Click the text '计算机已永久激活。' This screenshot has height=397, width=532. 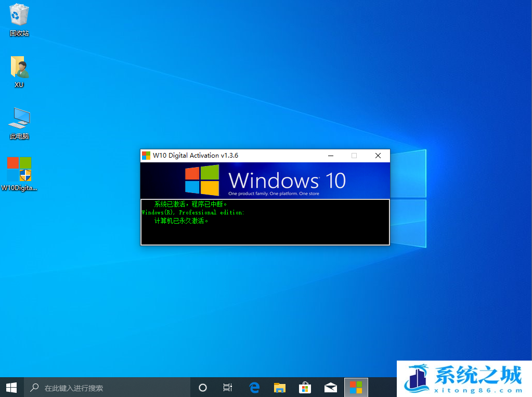(181, 221)
